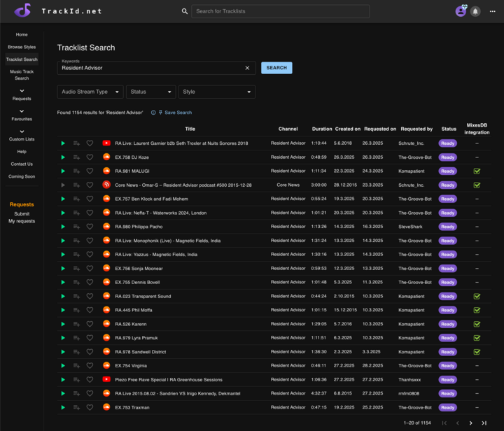504x431 pixels.
Task: Click the search magnifier icon in header
Action: (x=185, y=11)
